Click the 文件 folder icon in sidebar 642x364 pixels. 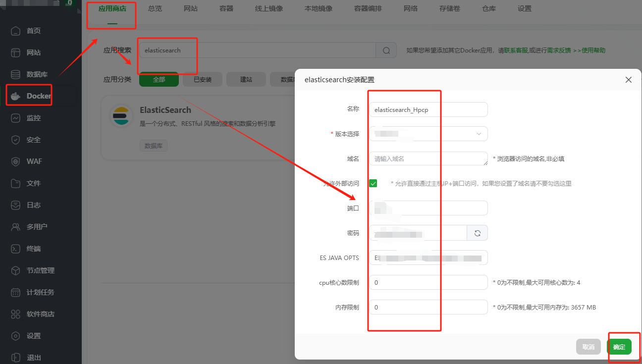tap(16, 183)
